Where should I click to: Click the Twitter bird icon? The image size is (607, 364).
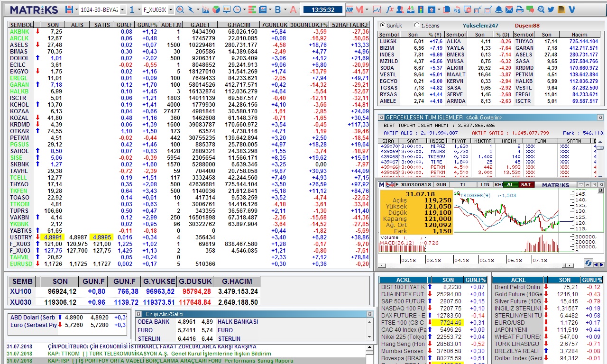(x=551, y=9)
